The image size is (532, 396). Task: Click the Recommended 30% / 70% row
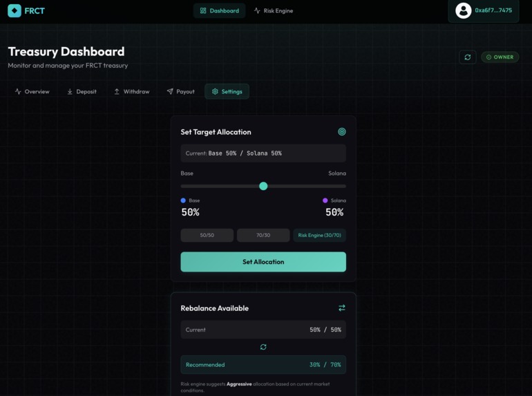[x=263, y=365]
